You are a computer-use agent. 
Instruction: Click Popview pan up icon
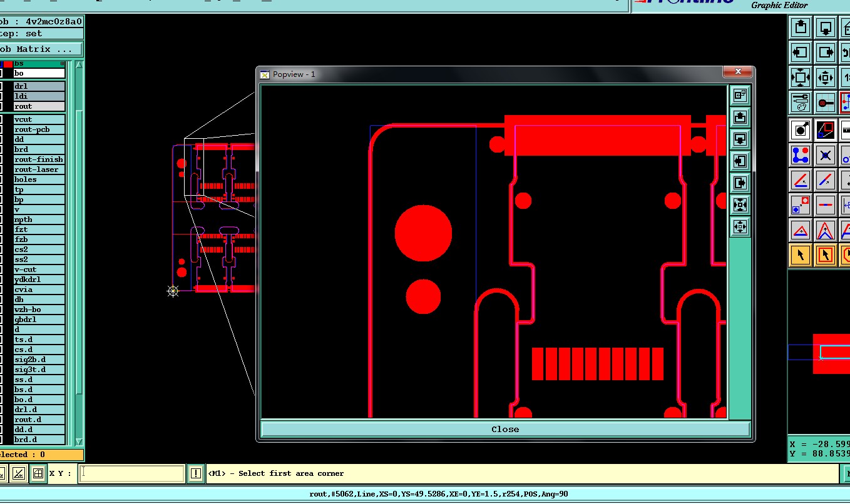(740, 117)
